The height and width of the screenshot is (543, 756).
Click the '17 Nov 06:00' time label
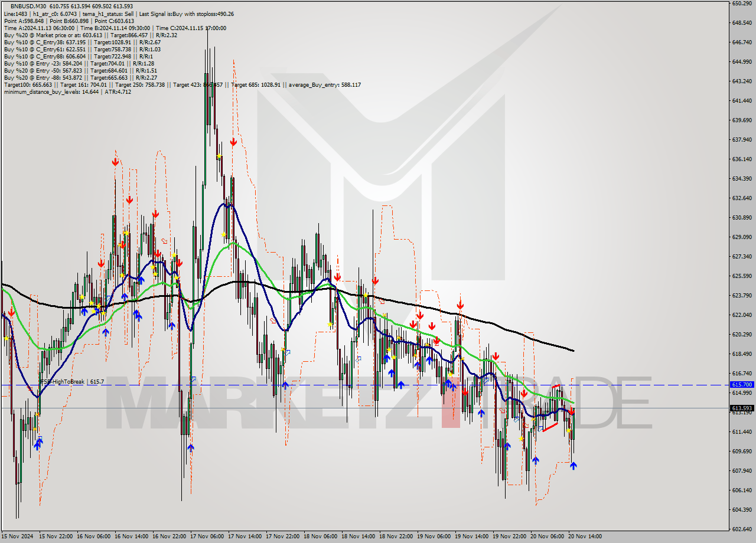207,537
